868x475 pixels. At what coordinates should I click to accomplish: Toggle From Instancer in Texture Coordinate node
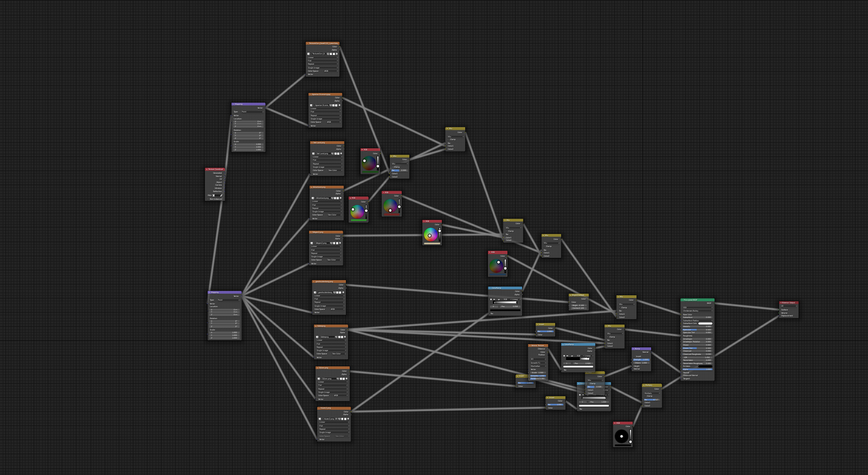[x=208, y=199]
